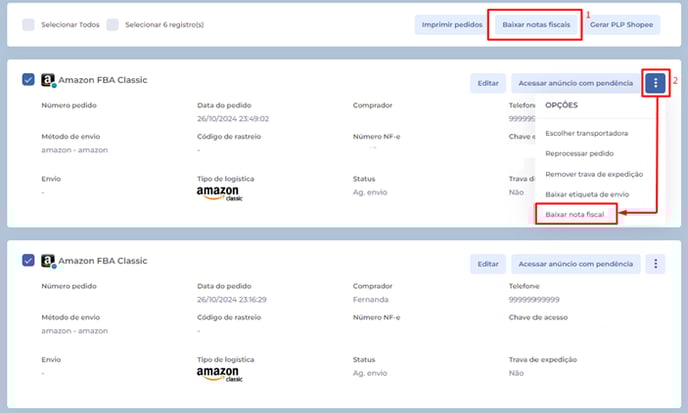Click the Imprimir pedidos button
The height and width of the screenshot is (413, 688).
coord(449,24)
